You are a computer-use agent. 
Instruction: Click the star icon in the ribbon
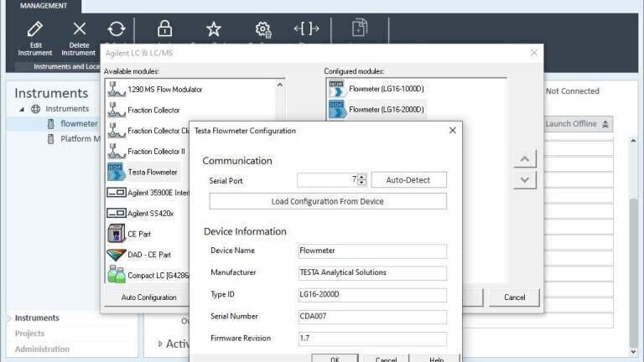(x=214, y=28)
